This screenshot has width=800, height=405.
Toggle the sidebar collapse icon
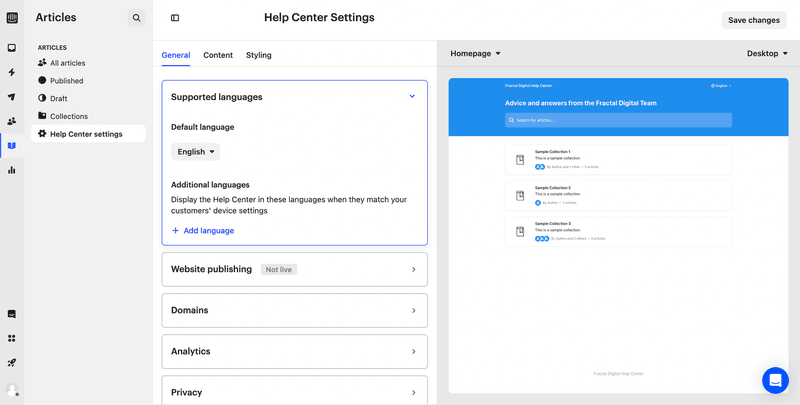pyautogui.click(x=175, y=18)
